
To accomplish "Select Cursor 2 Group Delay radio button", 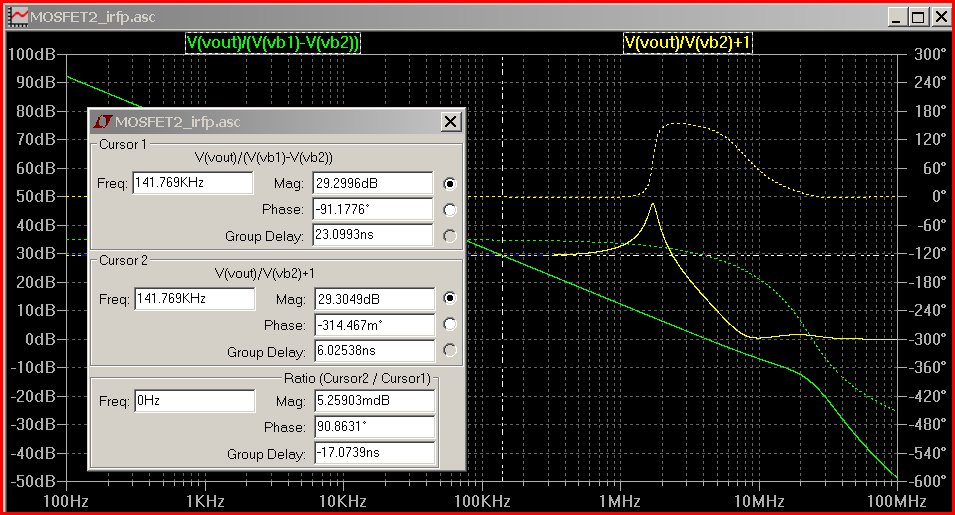I will point(450,350).
